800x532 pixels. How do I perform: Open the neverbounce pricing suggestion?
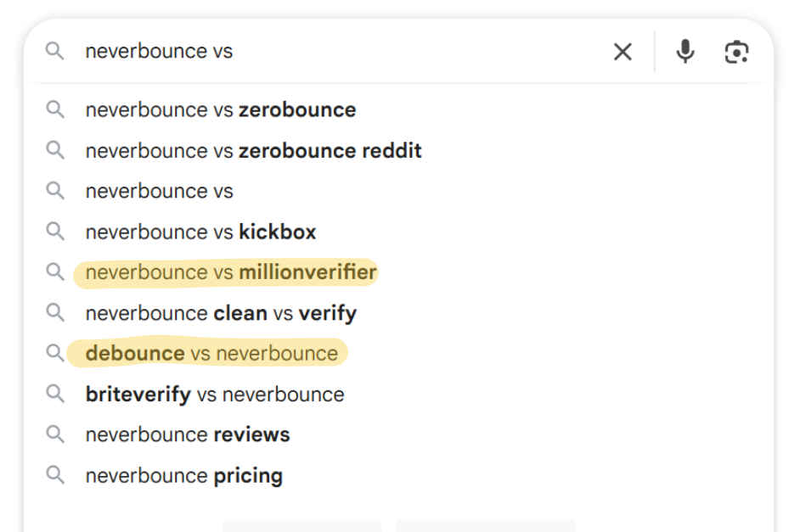pos(183,475)
